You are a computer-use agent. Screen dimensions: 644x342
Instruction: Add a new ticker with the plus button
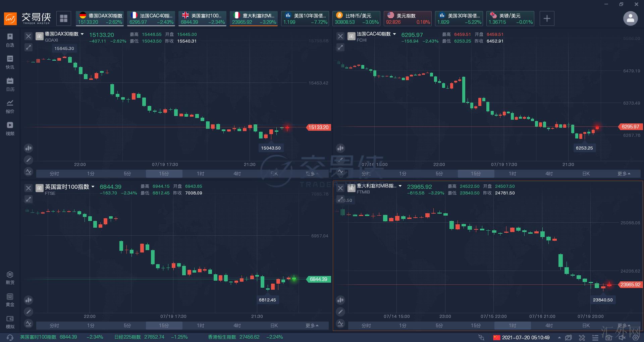pyautogui.click(x=547, y=18)
